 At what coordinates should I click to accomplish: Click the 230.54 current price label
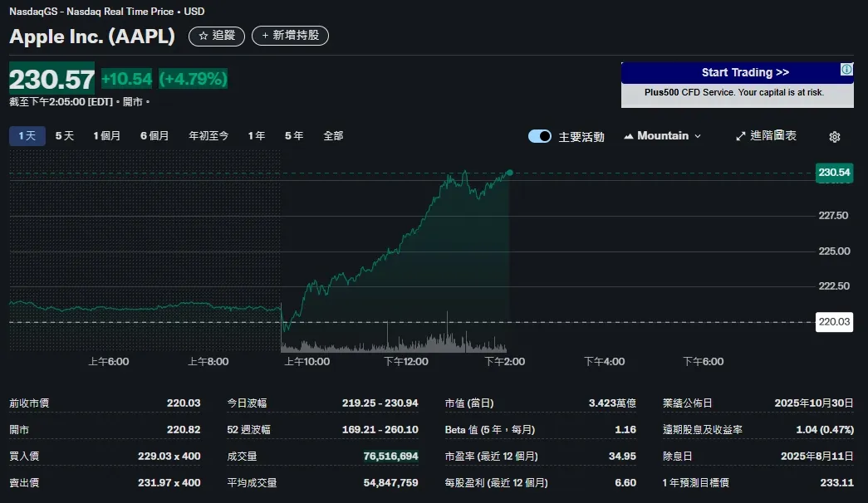[x=834, y=173]
